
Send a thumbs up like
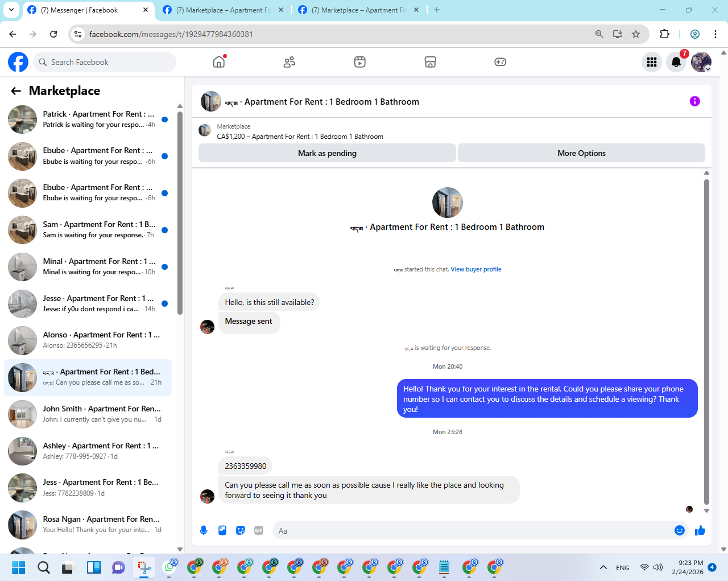pos(700,530)
